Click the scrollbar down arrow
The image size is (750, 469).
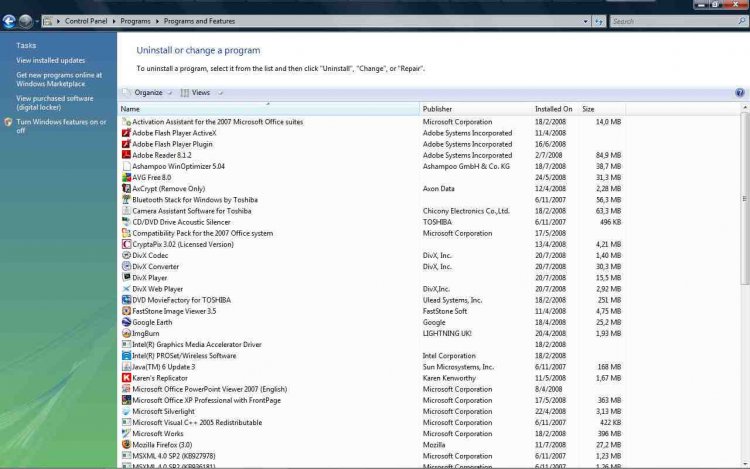pyautogui.click(x=744, y=464)
